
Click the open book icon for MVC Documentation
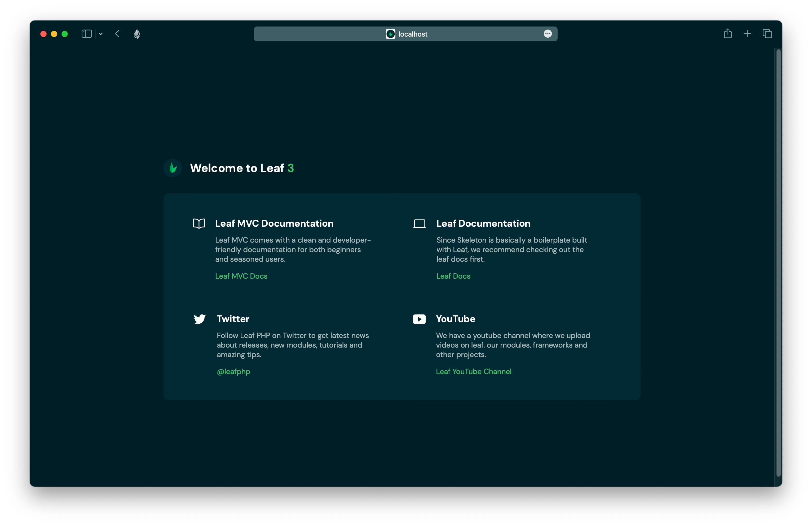199,223
